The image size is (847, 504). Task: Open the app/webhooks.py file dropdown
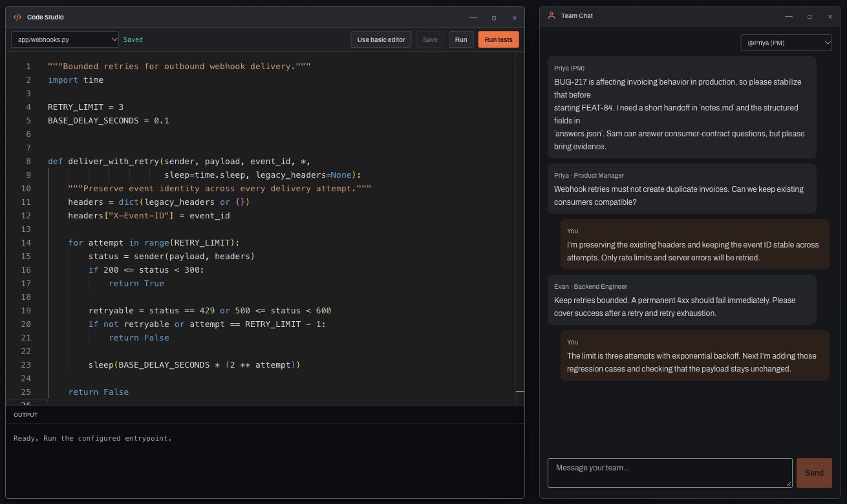(x=65, y=39)
